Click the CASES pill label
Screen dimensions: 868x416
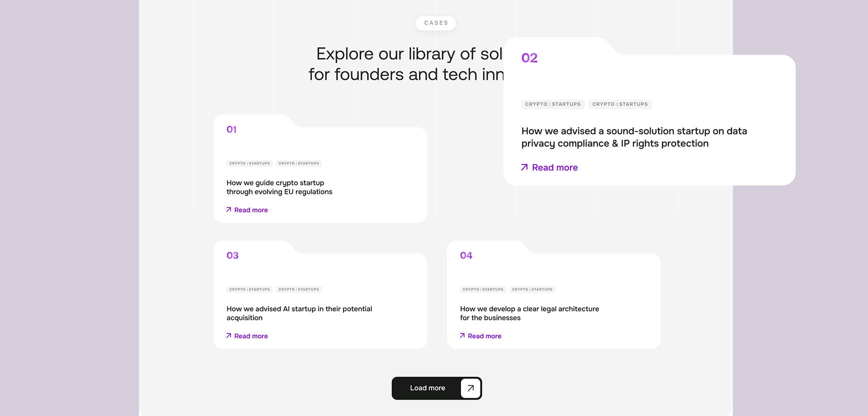[x=435, y=23]
